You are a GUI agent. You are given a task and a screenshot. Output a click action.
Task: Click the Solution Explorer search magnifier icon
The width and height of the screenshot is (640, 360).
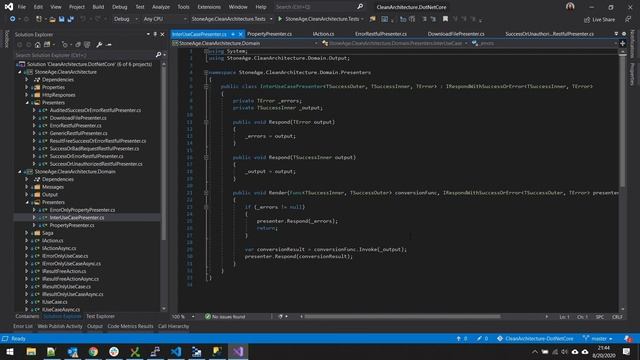158,55
